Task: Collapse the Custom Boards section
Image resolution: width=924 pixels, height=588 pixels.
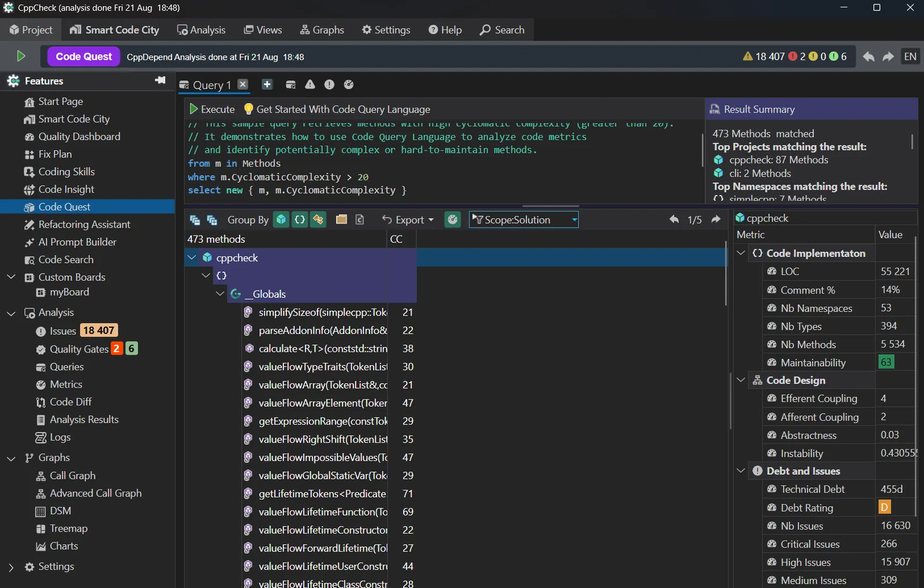Action: pos(11,277)
